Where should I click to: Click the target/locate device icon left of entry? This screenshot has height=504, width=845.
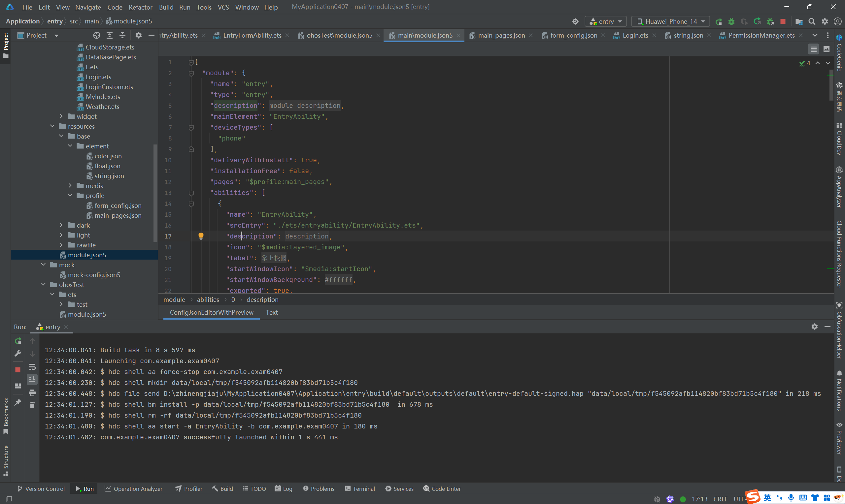tap(575, 22)
